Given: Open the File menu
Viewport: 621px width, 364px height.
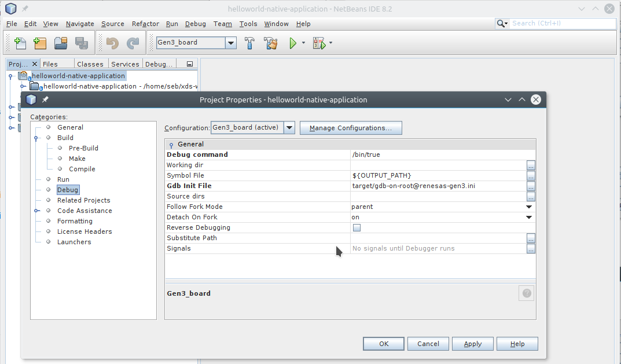Looking at the screenshot, I should pos(12,24).
